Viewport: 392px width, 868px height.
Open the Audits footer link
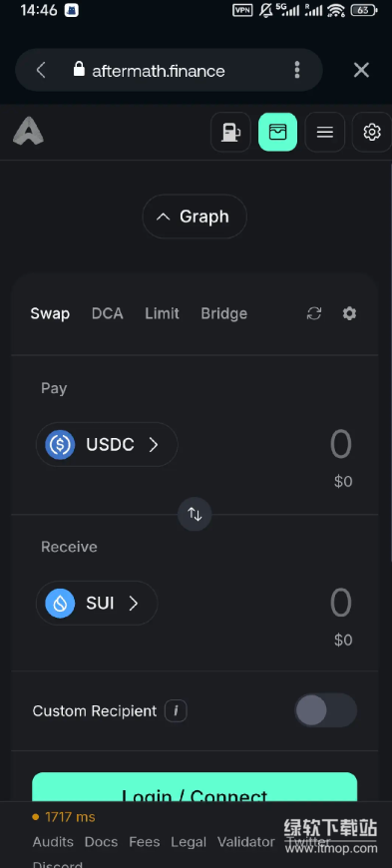coord(53,842)
